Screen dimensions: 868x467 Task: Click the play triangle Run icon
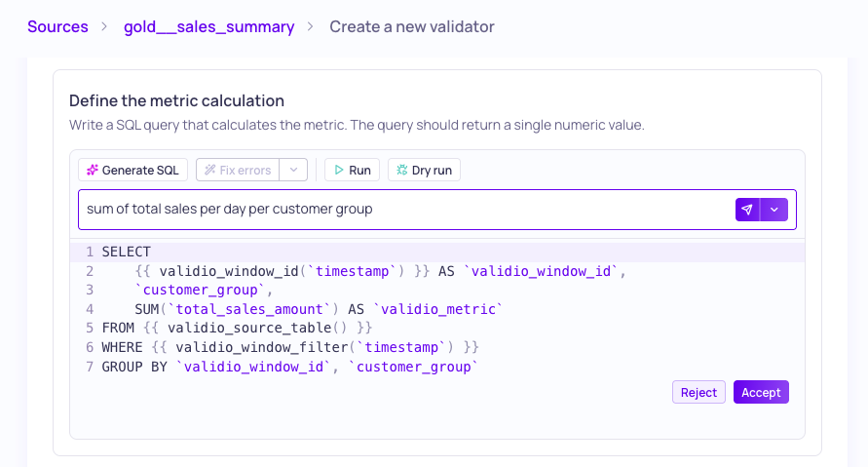(x=339, y=170)
